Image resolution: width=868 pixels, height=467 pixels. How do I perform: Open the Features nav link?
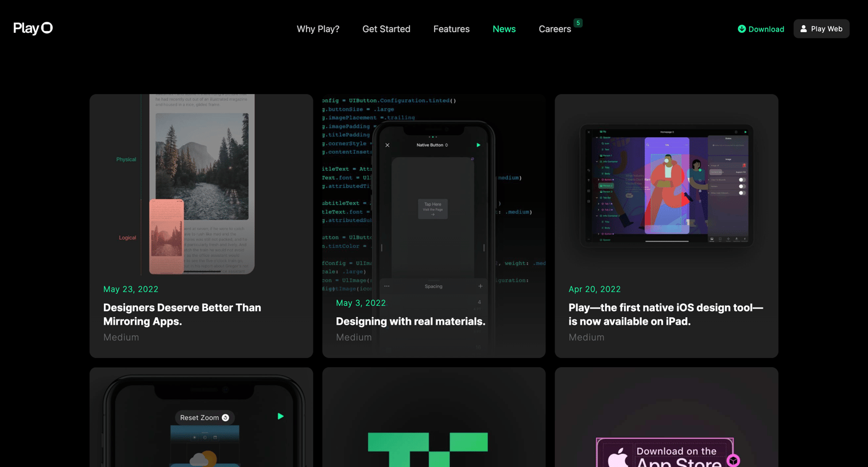[x=451, y=29]
